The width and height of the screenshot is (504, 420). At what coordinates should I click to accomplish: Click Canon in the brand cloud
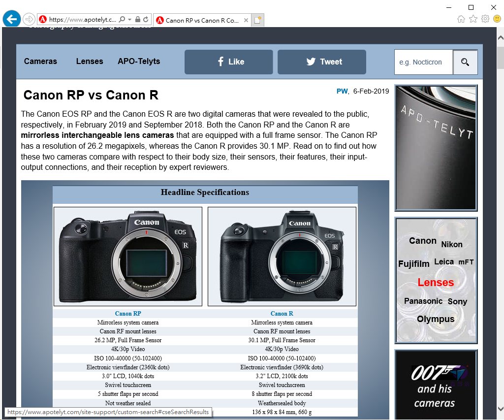click(423, 241)
